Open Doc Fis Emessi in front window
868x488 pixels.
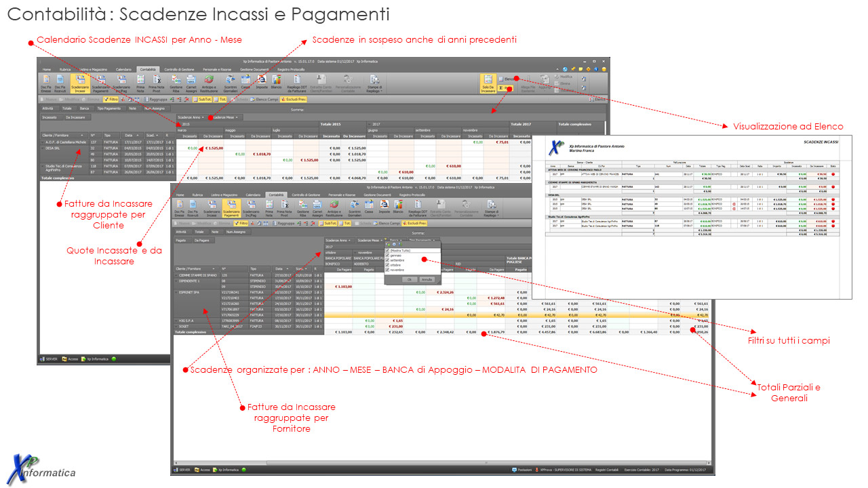[180, 209]
